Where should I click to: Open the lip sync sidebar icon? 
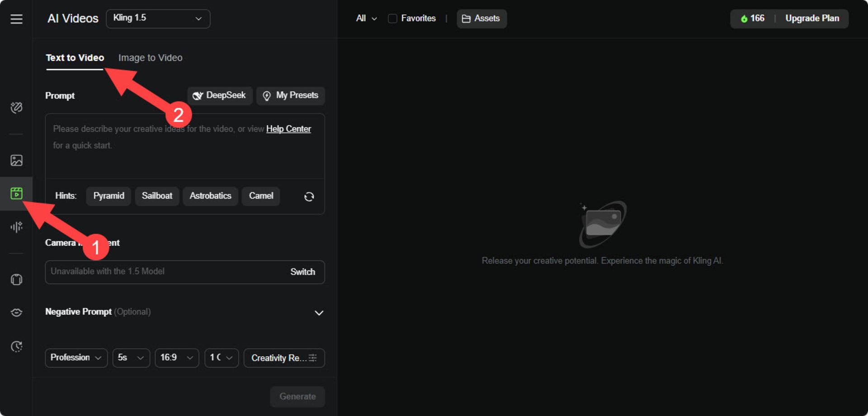(16, 312)
